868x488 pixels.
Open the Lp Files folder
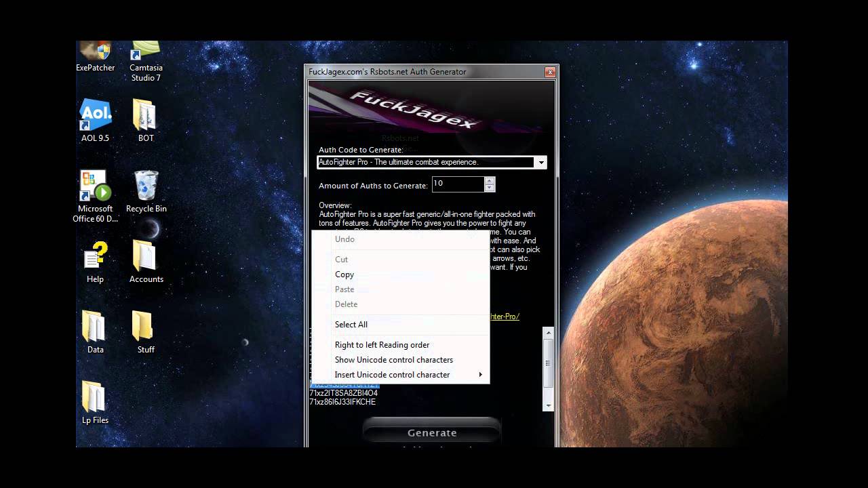[95, 403]
